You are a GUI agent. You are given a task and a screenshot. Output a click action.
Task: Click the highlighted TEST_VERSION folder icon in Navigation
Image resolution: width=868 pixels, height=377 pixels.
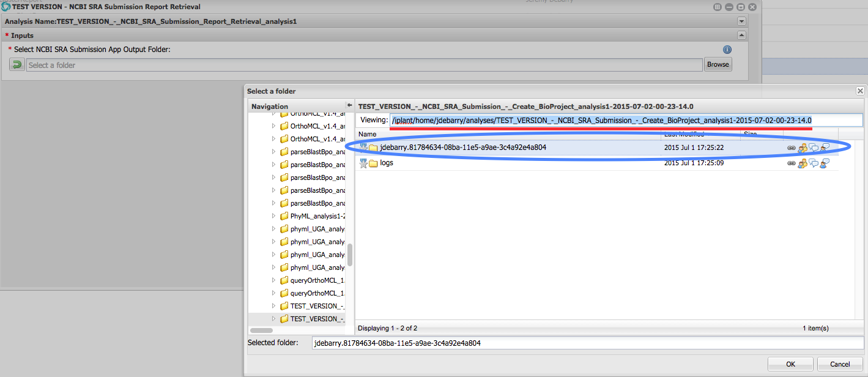284,319
